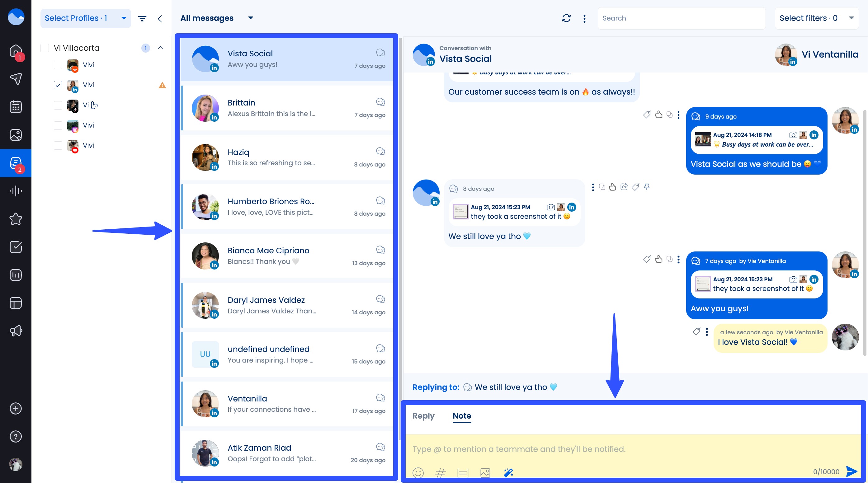Click the refresh messages icon
Viewport: 868px width, 483px height.
click(x=566, y=18)
